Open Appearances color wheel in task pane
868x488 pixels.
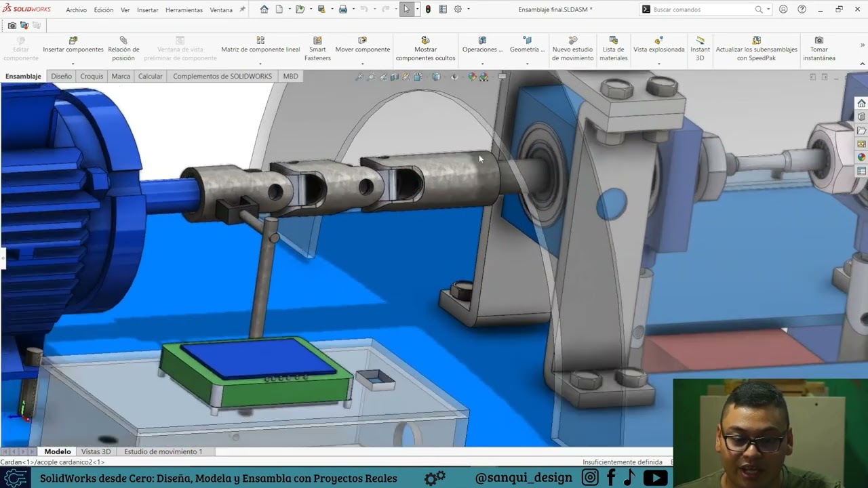click(861, 157)
